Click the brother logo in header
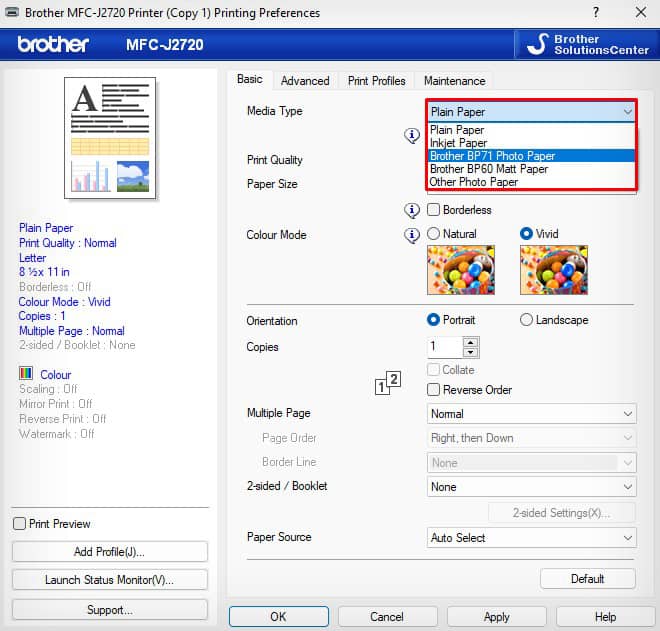Screen dimensions: 660x631 pos(53,44)
